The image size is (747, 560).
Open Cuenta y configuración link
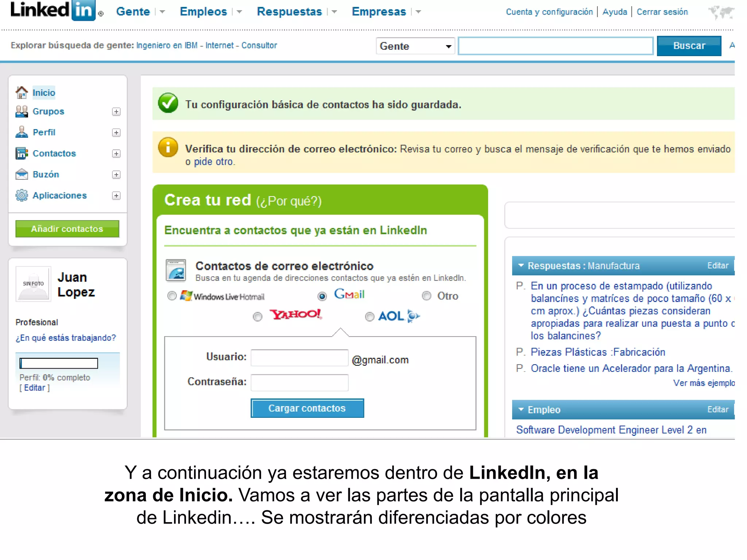click(x=549, y=12)
